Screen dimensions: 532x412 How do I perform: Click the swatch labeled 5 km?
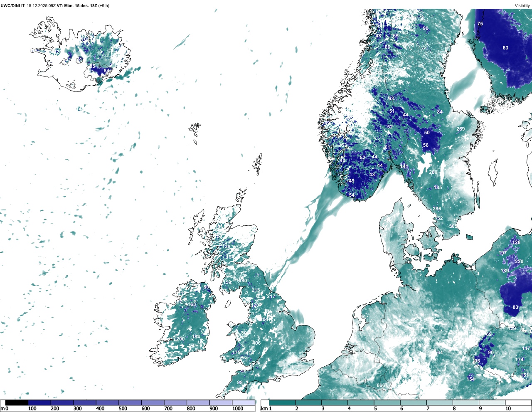[x=387, y=403]
